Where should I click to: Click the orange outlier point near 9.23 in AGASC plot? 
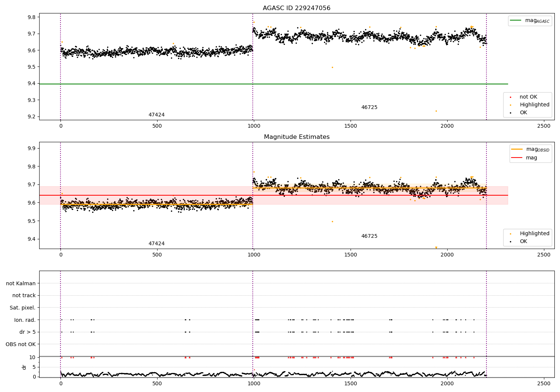[436, 111]
